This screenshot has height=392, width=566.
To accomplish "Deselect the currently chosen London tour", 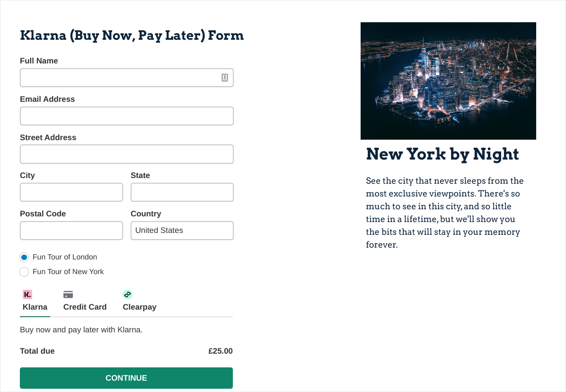I will [x=24, y=257].
